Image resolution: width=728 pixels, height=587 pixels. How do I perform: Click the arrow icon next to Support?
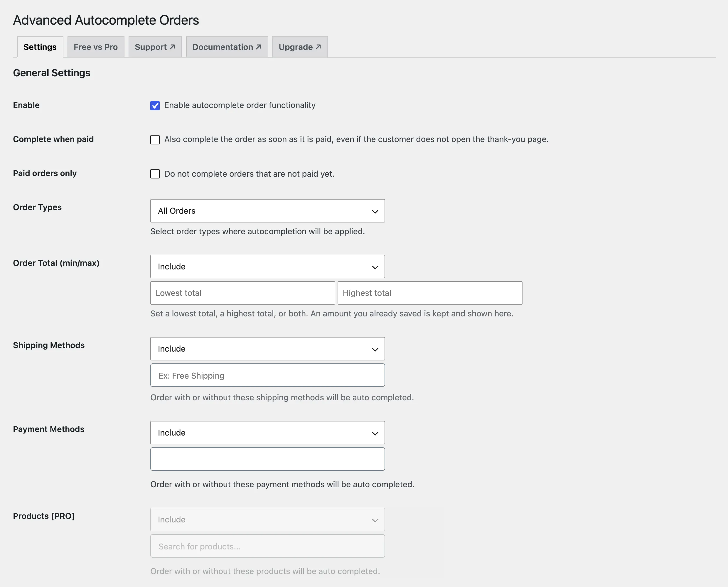click(172, 47)
